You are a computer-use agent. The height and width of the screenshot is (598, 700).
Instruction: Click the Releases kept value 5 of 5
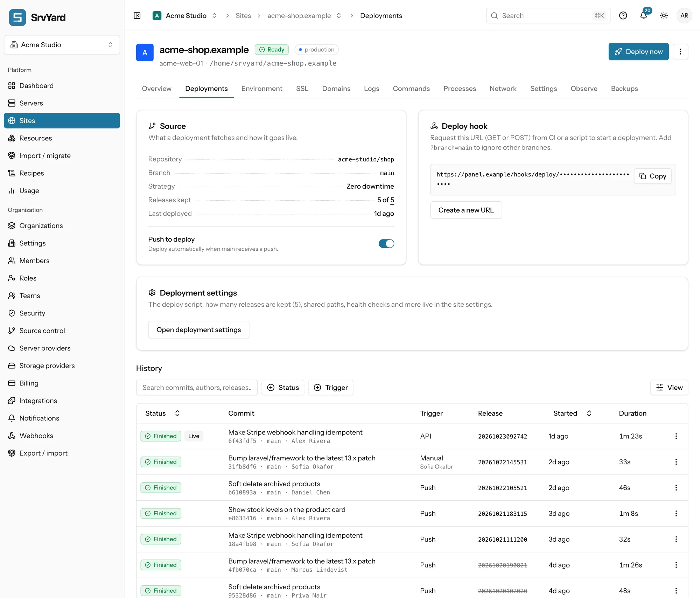pyautogui.click(x=385, y=200)
